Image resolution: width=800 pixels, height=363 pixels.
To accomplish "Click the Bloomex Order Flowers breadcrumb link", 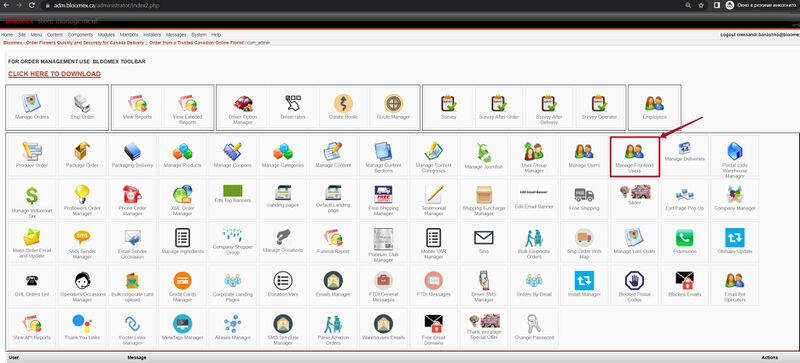I will (x=123, y=43).
